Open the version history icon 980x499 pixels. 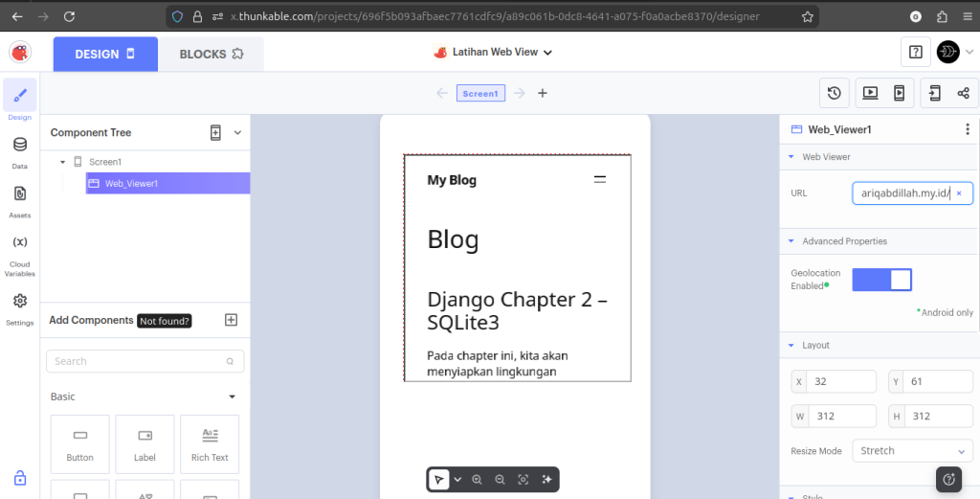(835, 93)
